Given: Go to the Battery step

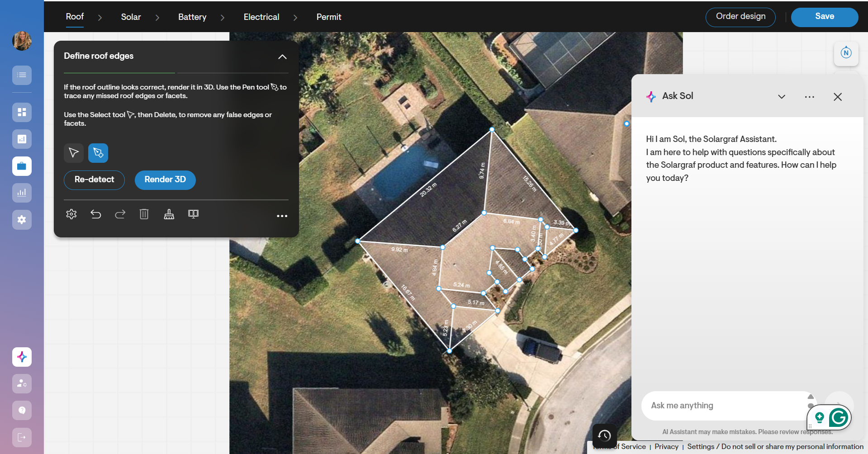Looking at the screenshot, I should coord(192,17).
